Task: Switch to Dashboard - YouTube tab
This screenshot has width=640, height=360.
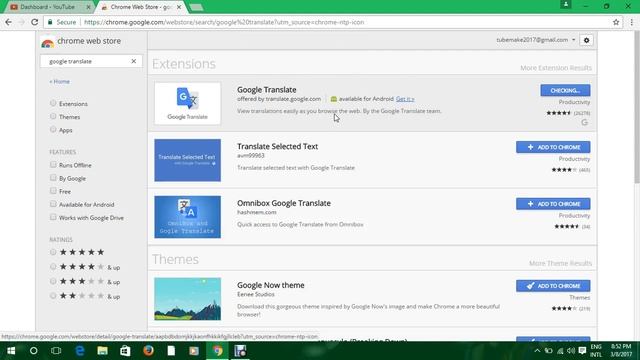Action: pos(48,7)
